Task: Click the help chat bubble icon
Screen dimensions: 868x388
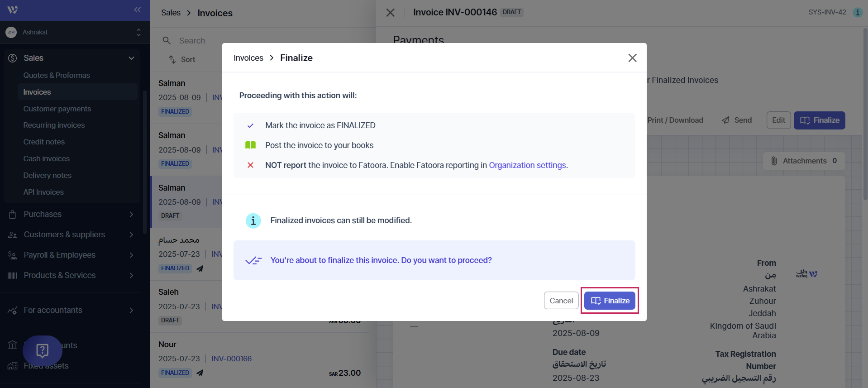Action: tap(43, 350)
